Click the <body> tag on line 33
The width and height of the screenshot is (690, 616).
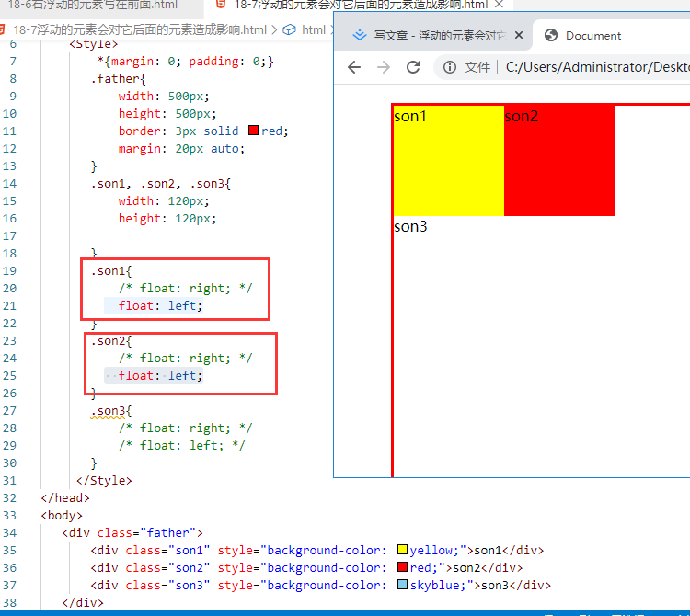tap(62, 515)
